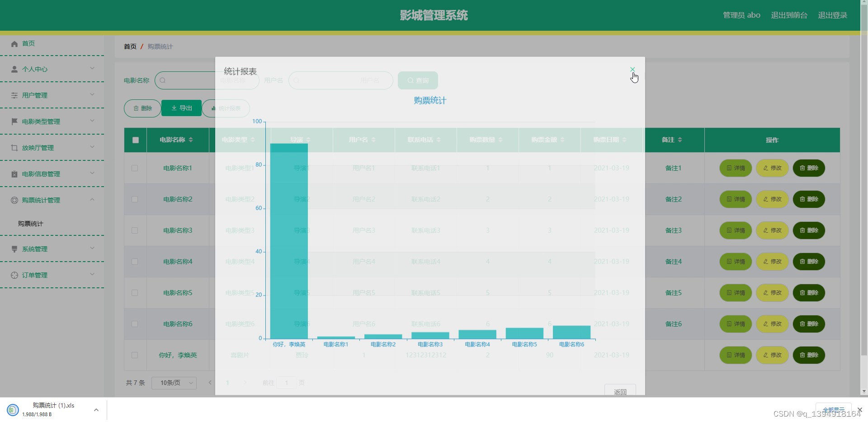Check the box for row 电影名称6
The height and width of the screenshot is (422, 868).
click(x=135, y=324)
